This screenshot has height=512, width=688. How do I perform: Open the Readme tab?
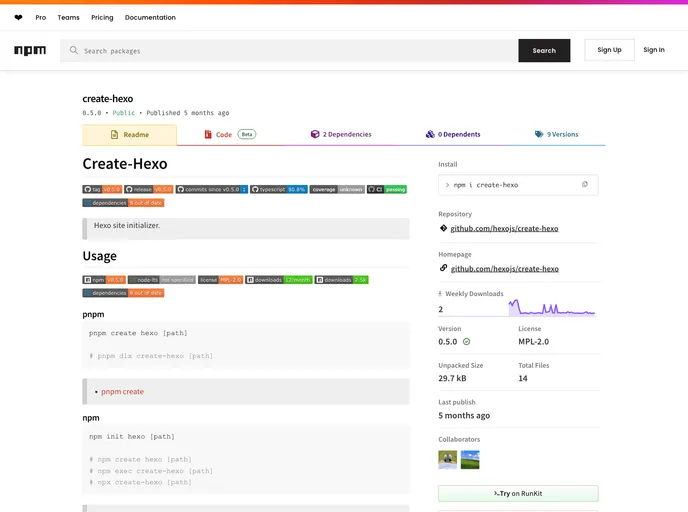point(129,135)
